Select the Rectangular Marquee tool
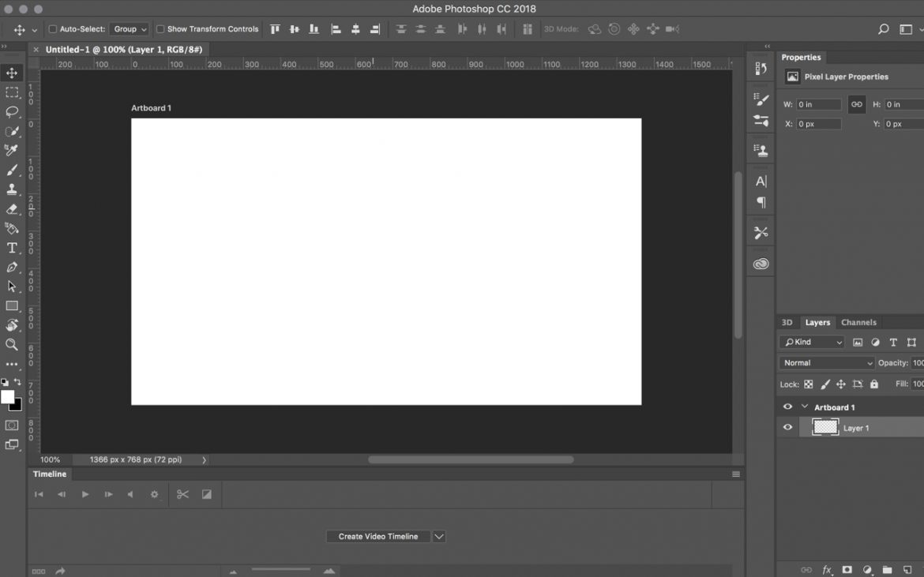The image size is (924, 577). (12, 92)
